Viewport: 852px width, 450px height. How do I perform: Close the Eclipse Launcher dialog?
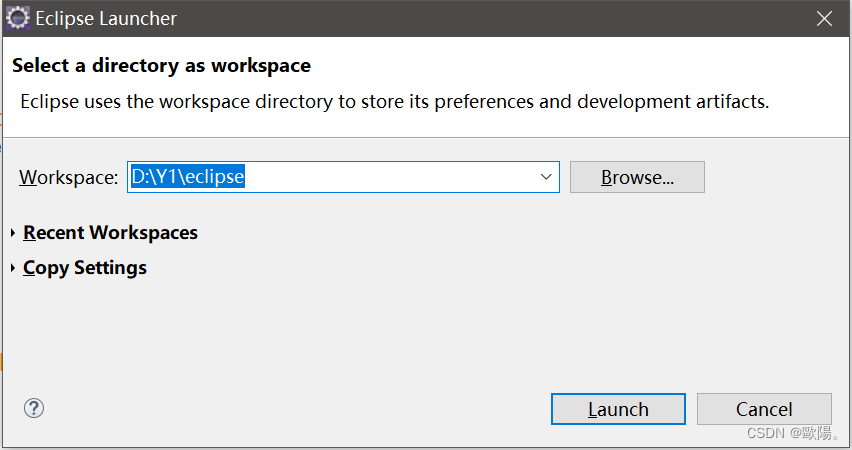[x=824, y=18]
